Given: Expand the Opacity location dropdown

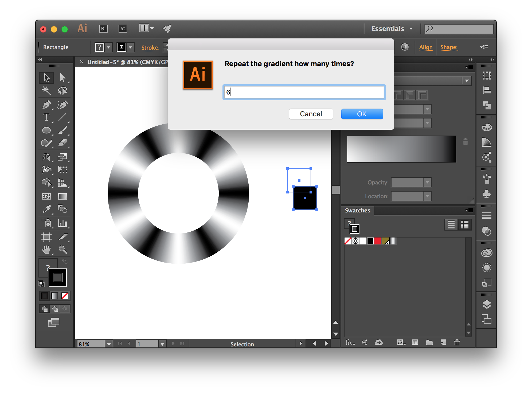Looking at the screenshot, I should coord(426,182).
